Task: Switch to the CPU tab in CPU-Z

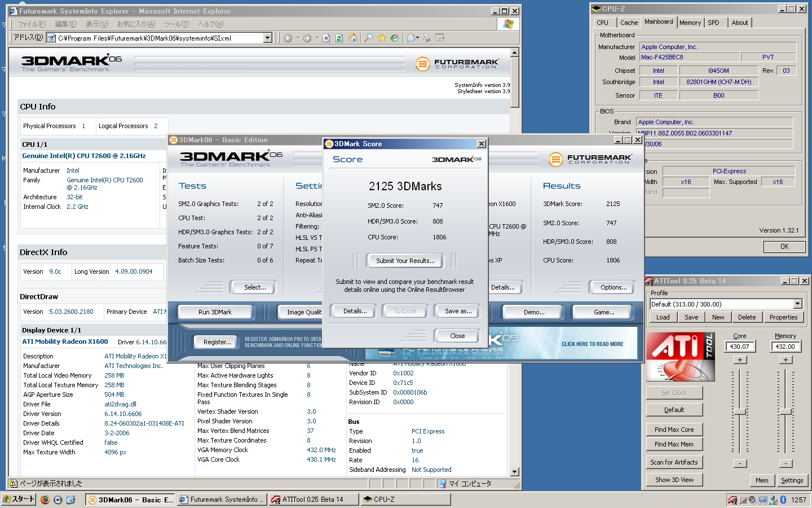Action: (x=603, y=23)
